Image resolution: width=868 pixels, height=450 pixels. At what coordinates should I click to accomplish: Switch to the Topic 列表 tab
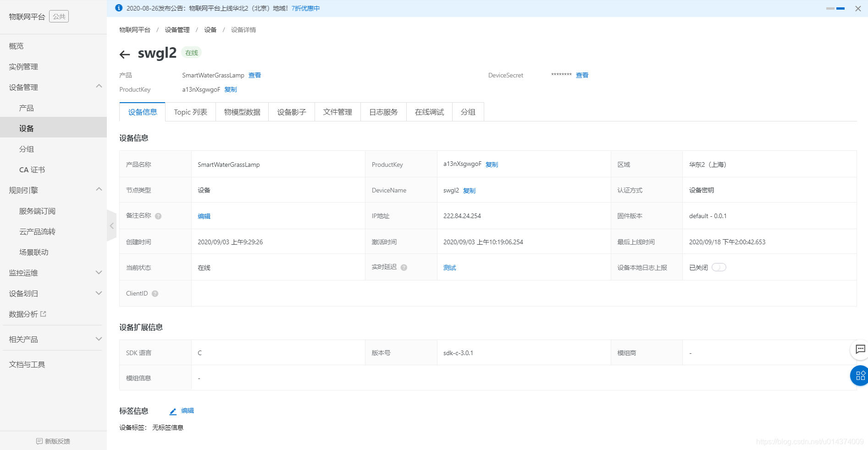[x=190, y=112]
